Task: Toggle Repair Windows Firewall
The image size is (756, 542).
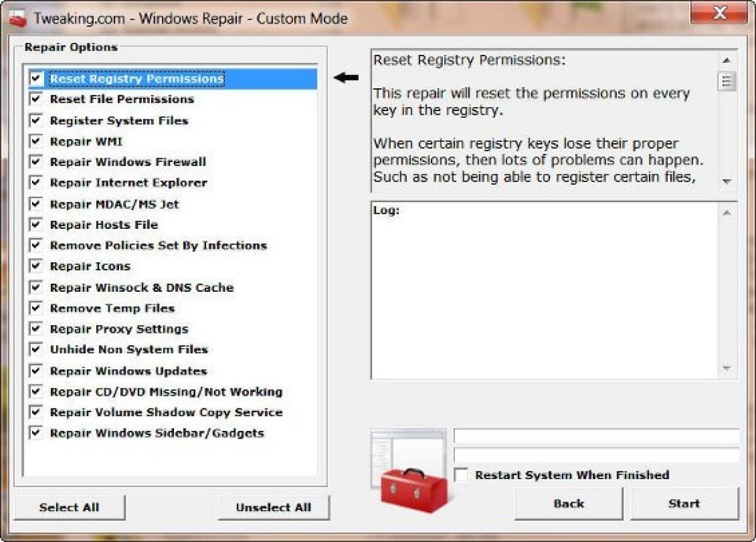Action: [37, 161]
